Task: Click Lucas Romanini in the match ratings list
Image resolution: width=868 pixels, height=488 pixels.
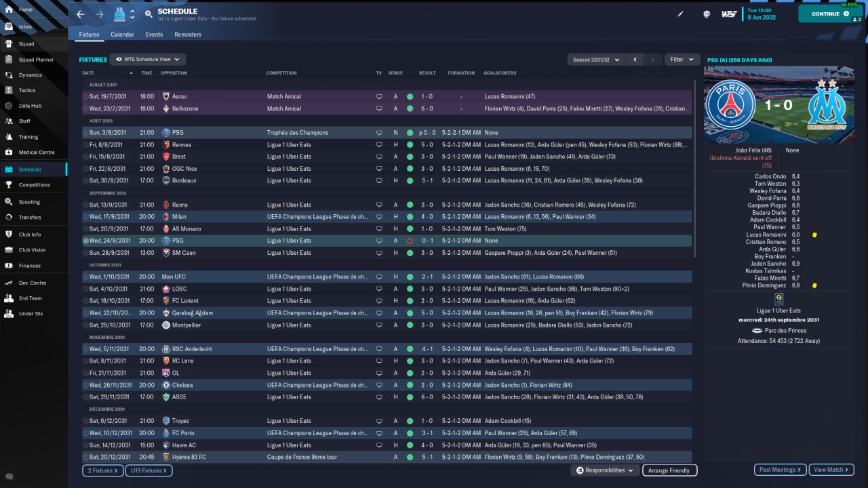Action: point(766,235)
